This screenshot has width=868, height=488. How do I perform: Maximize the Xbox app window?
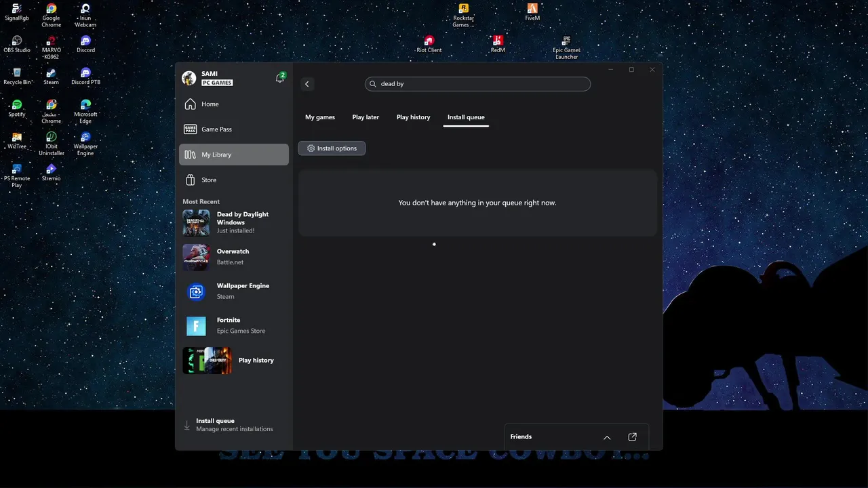tap(631, 70)
